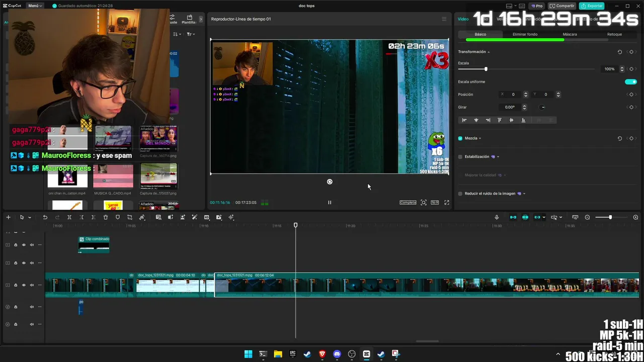
Task: Click the Escala slider handle
Action: pos(486,69)
